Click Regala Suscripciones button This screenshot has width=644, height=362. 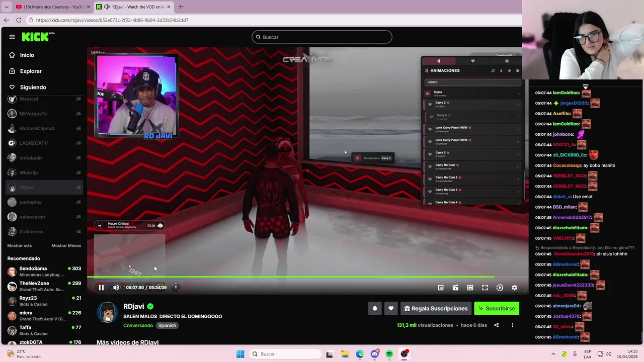[x=436, y=308]
